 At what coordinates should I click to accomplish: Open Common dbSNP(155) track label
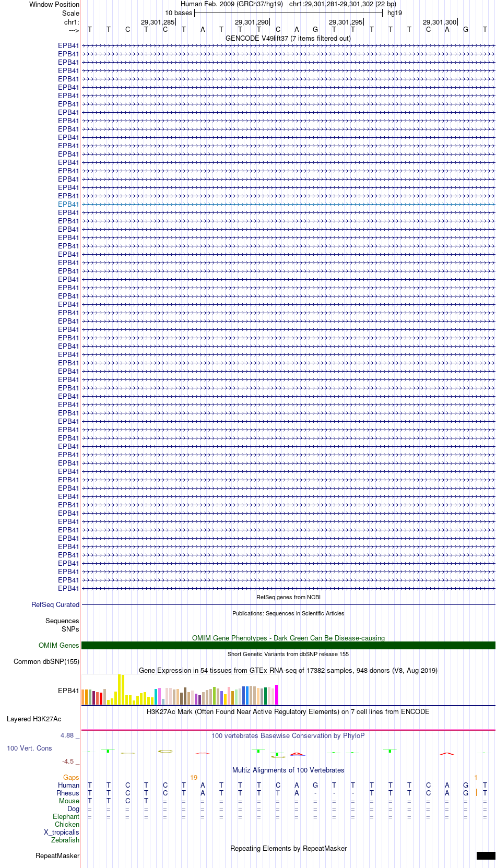click(46, 661)
